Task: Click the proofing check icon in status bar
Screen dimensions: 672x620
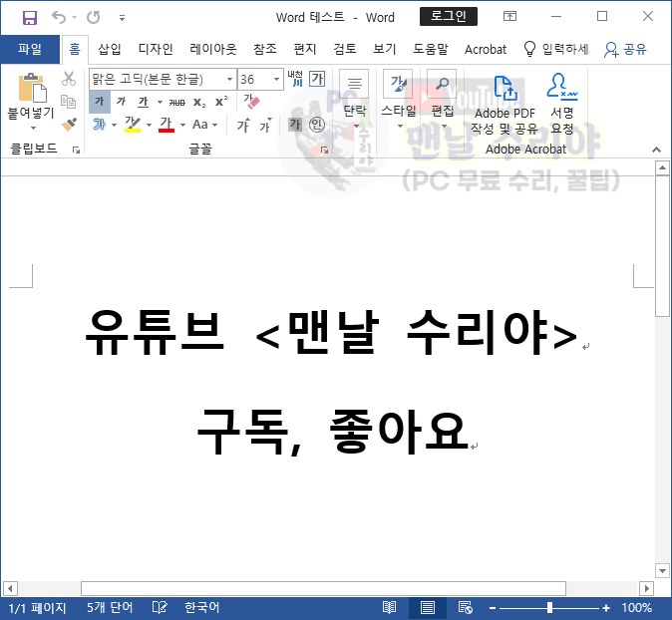Action: (x=160, y=608)
